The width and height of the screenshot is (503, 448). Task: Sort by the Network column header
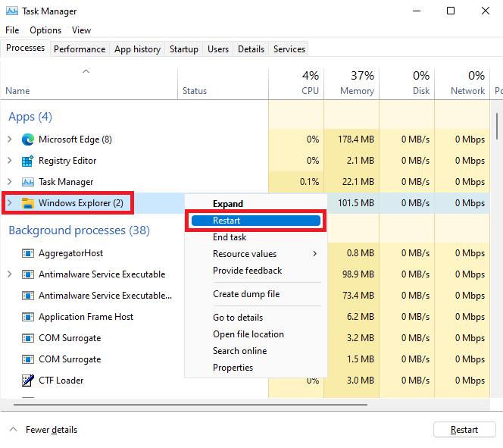(462, 83)
